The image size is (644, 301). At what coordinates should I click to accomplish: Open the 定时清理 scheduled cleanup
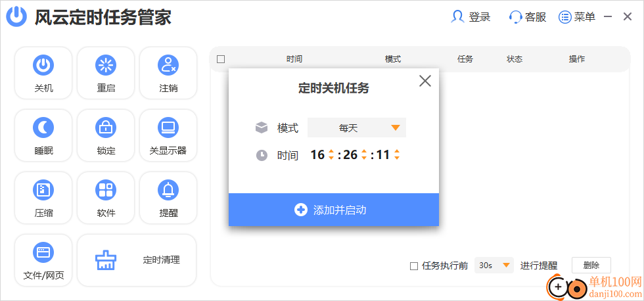(137, 260)
